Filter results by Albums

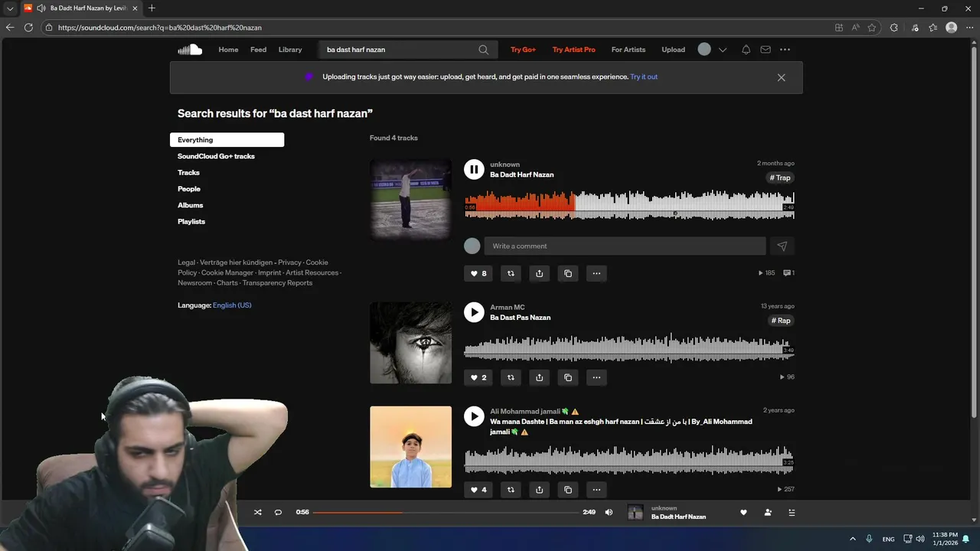[191, 205]
